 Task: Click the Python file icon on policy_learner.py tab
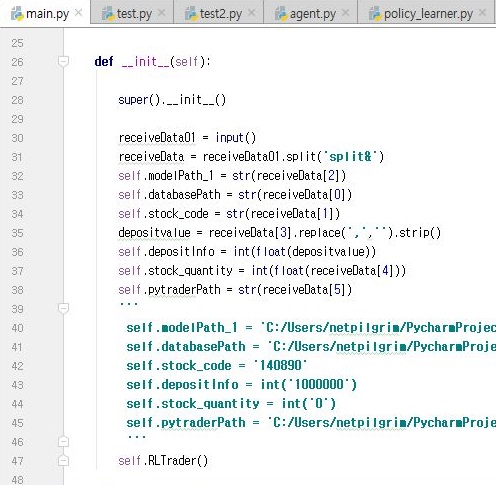[375, 14]
